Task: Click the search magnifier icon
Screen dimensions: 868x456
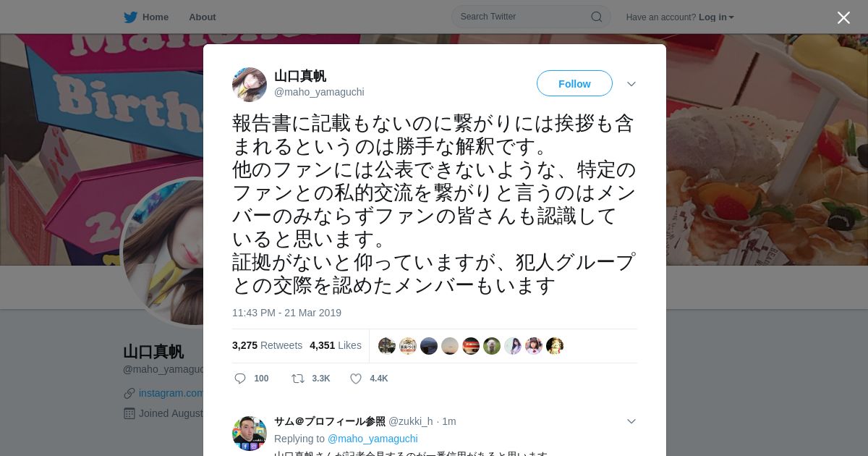Action: (x=597, y=17)
